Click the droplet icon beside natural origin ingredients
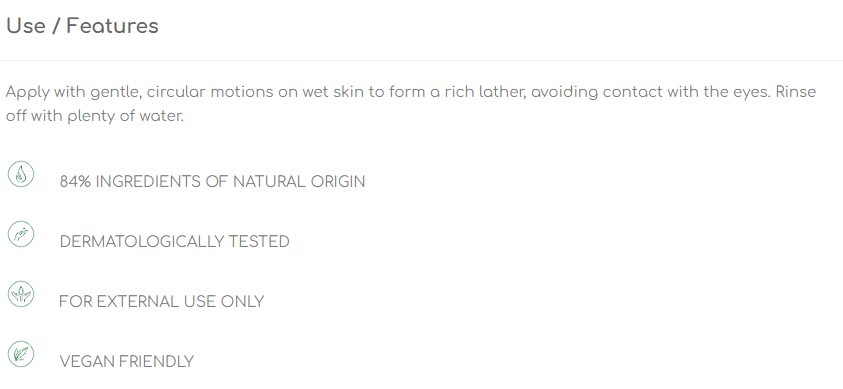 (21, 174)
